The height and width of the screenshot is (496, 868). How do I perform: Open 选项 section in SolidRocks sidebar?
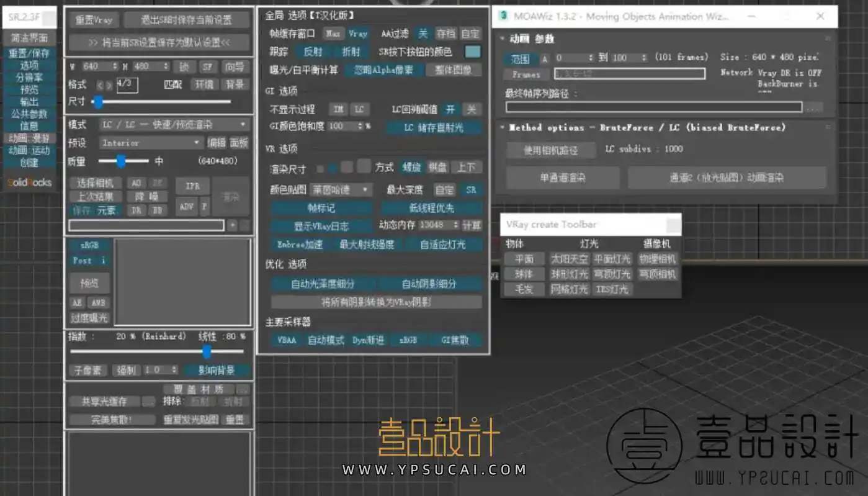[29, 65]
